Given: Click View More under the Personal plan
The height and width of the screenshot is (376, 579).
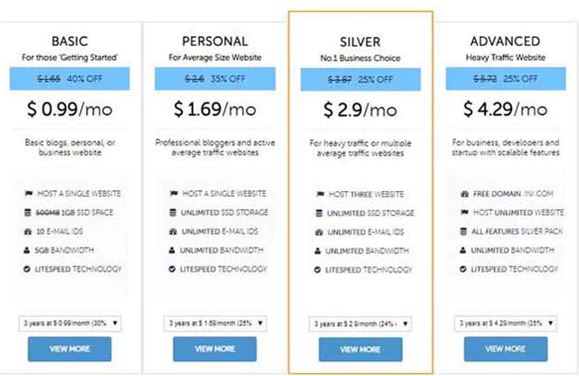Looking at the screenshot, I should (x=215, y=349).
